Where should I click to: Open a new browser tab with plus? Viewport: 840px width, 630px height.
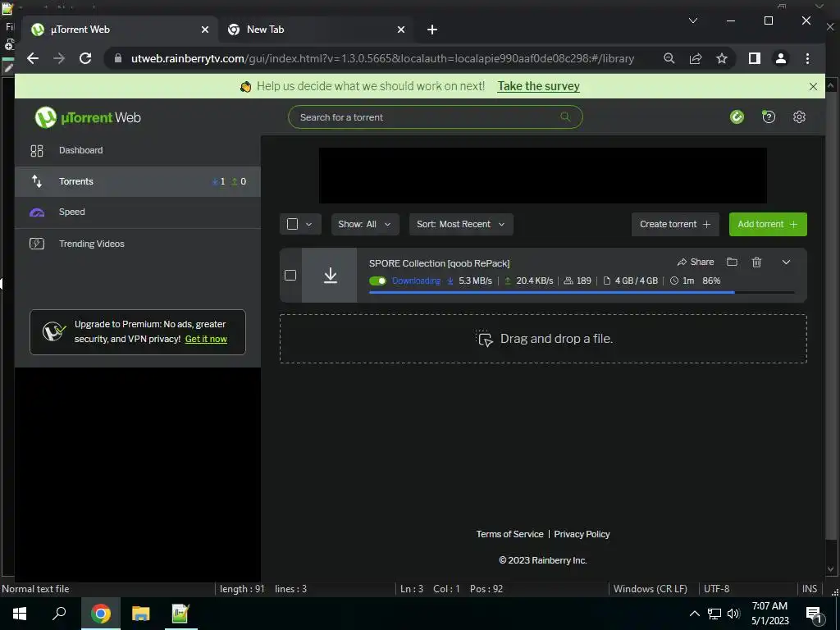[432, 30]
